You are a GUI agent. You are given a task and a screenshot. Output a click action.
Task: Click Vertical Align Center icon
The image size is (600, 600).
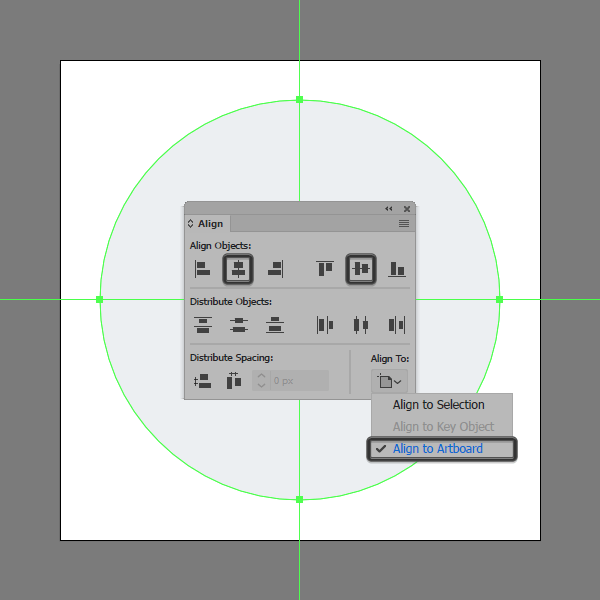click(361, 269)
